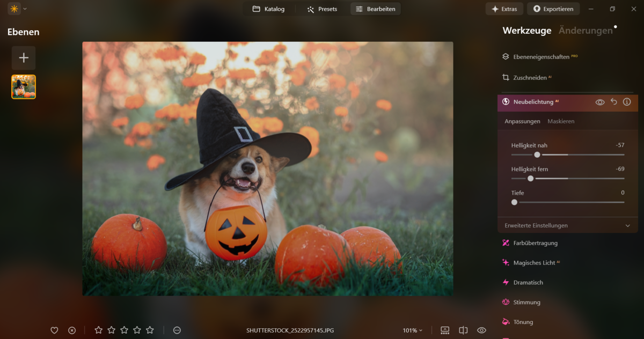Switch to the Maskieren tab
644x339 pixels.
tap(561, 121)
